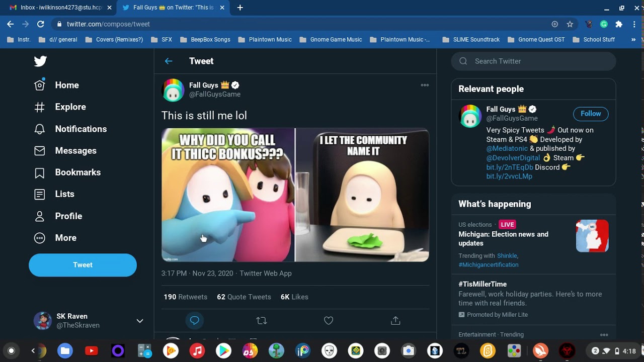Like the tweet with heart icon
Screen dimensions: 644x362
[329, 320]
